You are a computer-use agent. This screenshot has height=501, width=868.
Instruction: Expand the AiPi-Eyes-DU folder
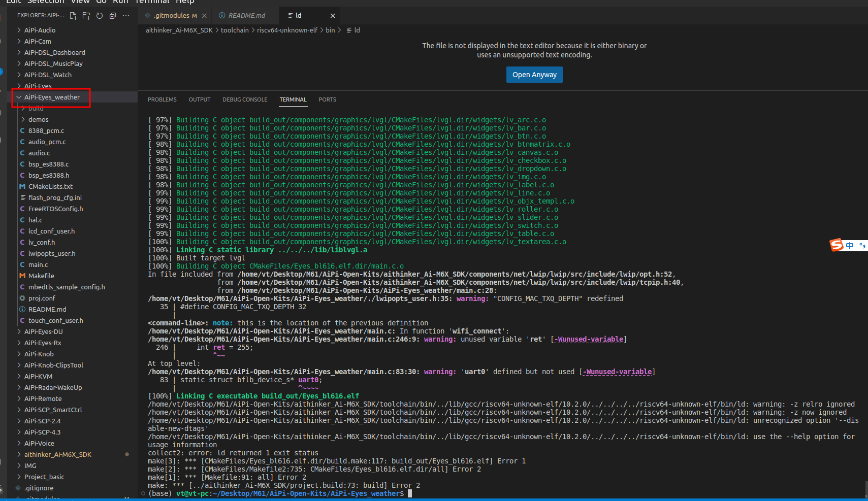pos(72,331)
